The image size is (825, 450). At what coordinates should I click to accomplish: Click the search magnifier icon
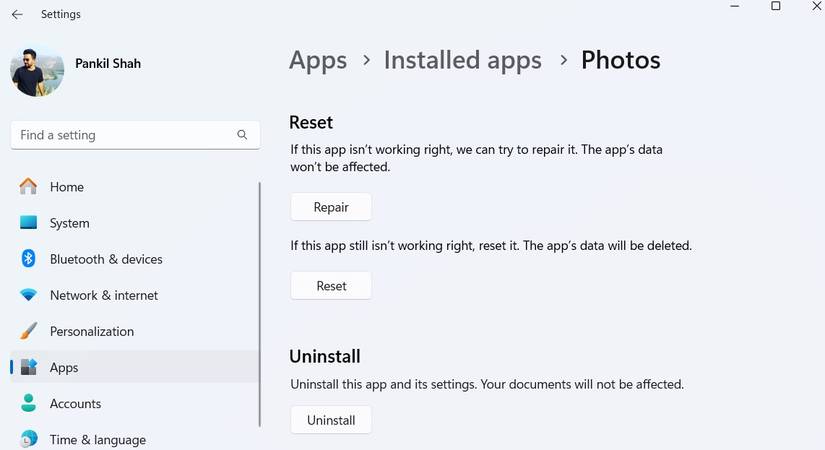pyautogui.click(x=242, y=135)
